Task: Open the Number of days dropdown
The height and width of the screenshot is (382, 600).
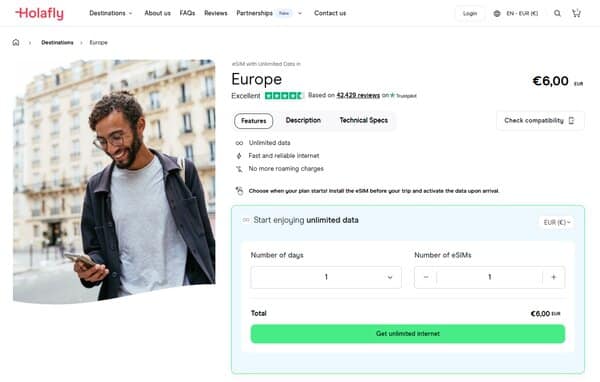Action: [x=326, y=277]
